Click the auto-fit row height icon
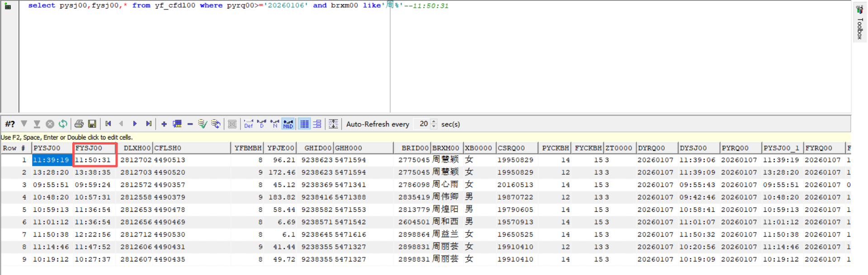 pyautogui.click(x=333, y=124)
